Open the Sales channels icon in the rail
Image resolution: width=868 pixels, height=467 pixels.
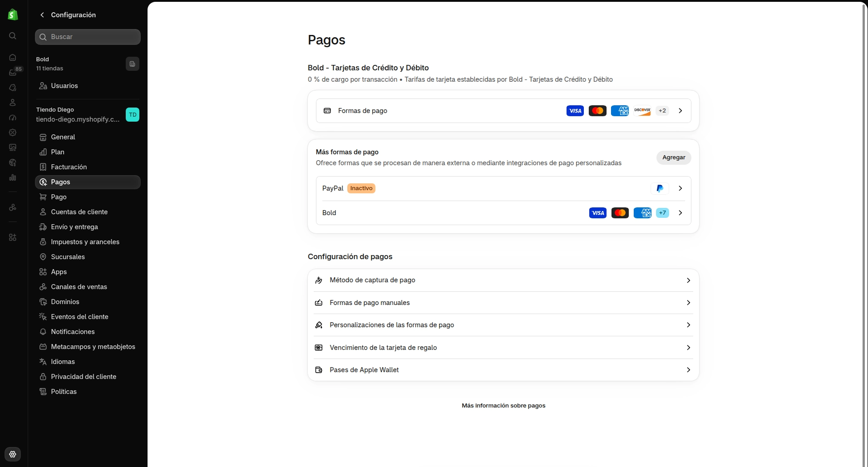tap(13, 207)
